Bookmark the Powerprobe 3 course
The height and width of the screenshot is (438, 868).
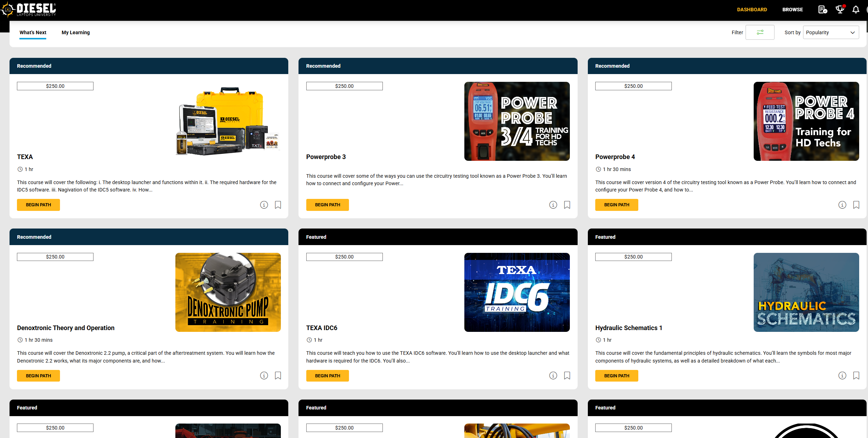tap(567, 205)
